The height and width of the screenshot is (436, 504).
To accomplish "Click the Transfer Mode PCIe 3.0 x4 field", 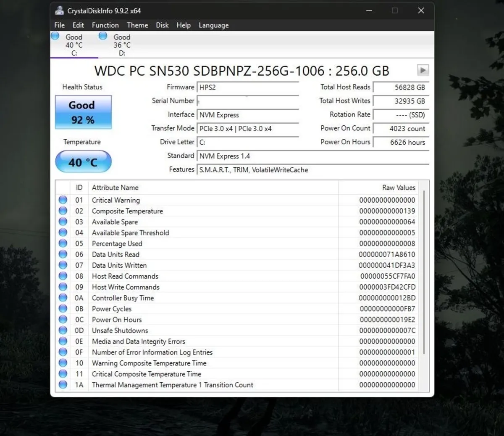I will tap(248, 129).
